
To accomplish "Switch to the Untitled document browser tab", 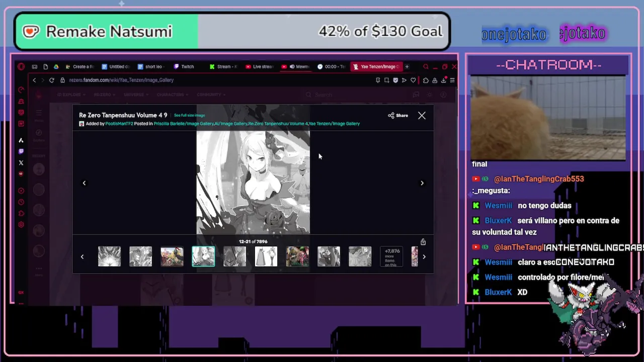I will [116, 66].
